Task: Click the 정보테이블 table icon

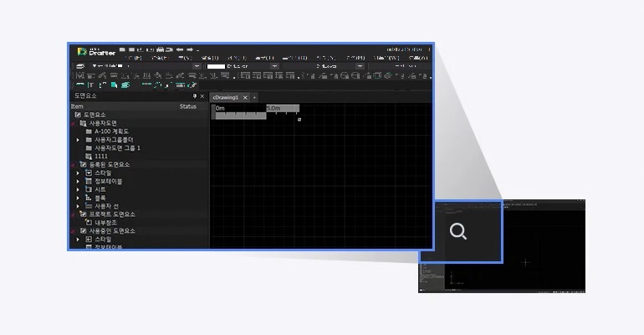Action: coord(89,181)
